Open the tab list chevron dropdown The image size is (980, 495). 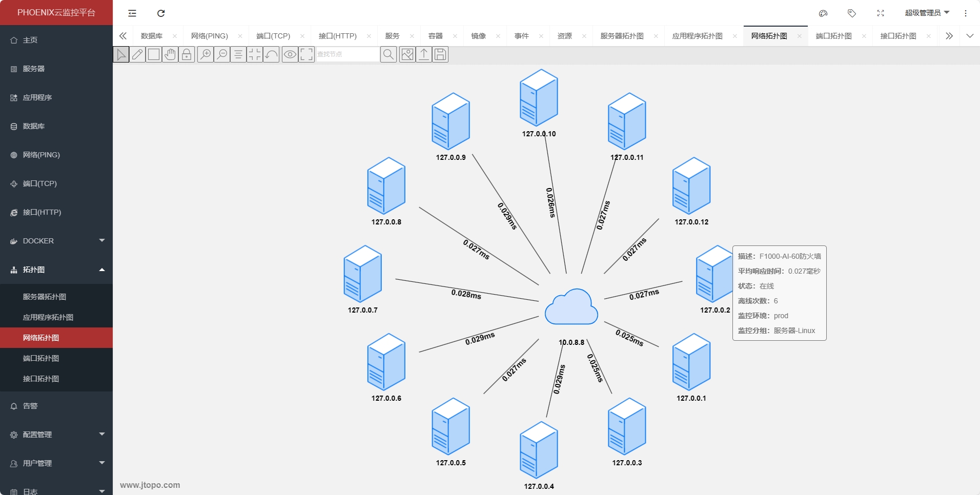tap(970, 36)
